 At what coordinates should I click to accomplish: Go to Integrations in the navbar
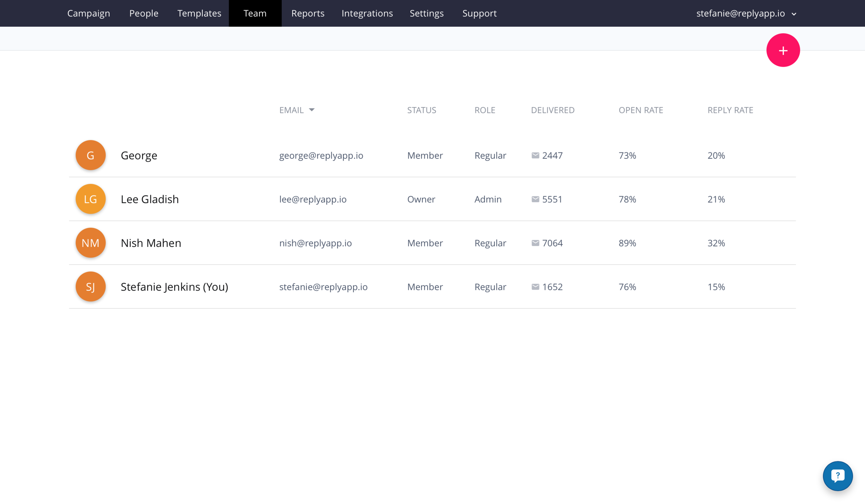point(367,13)
